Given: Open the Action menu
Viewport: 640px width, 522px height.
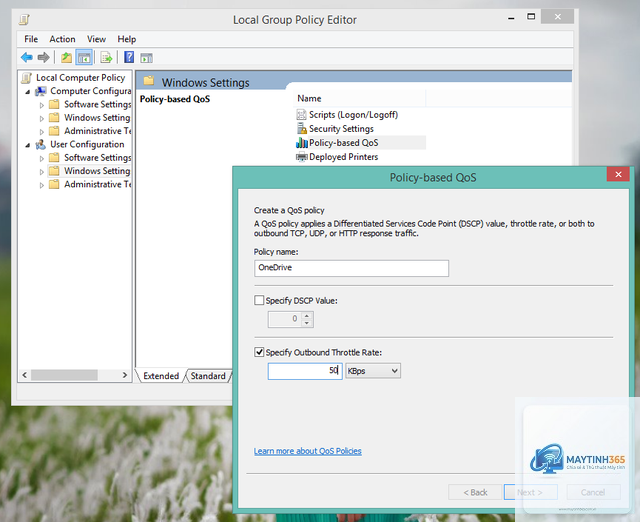Looking at the screenshot, I should pos(62,39).
